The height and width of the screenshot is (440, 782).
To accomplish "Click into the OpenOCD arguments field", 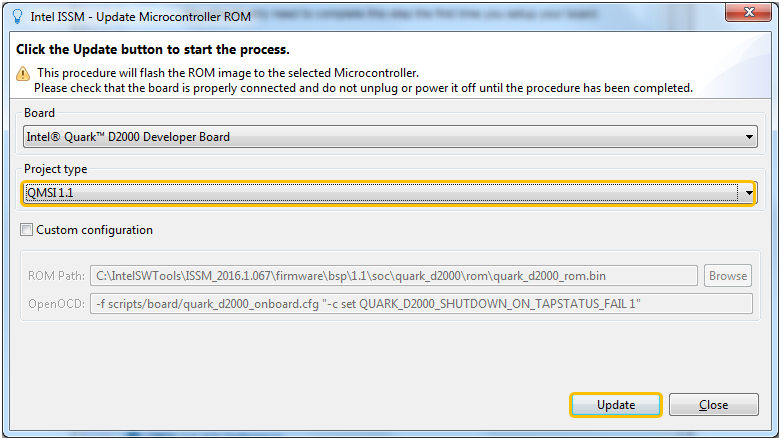I will point(421,304).
